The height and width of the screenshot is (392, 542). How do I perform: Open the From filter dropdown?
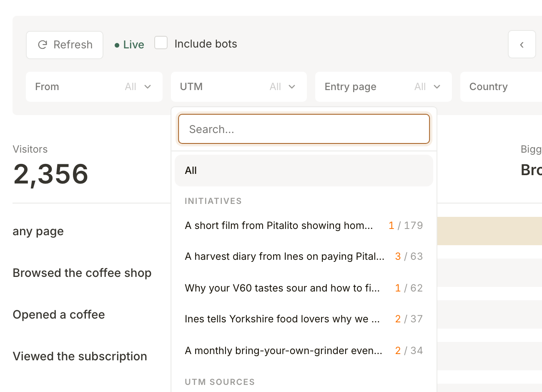tap(94, 87)
